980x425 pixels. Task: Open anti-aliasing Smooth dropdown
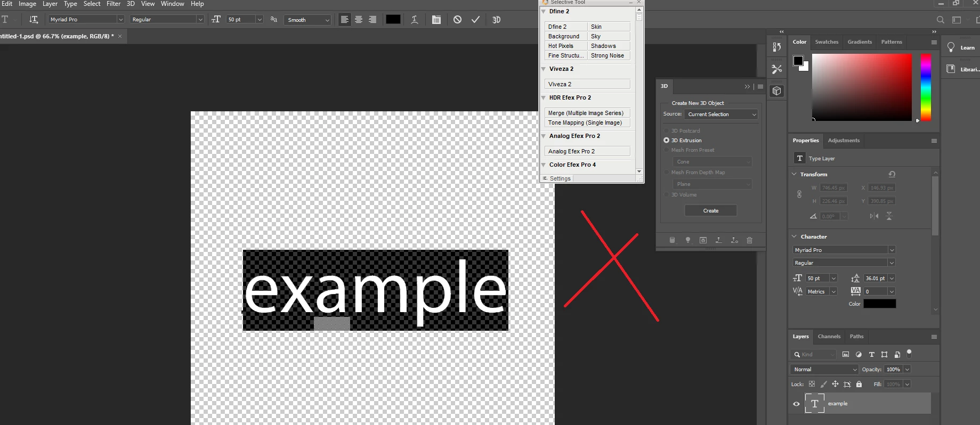click(307, 20)
